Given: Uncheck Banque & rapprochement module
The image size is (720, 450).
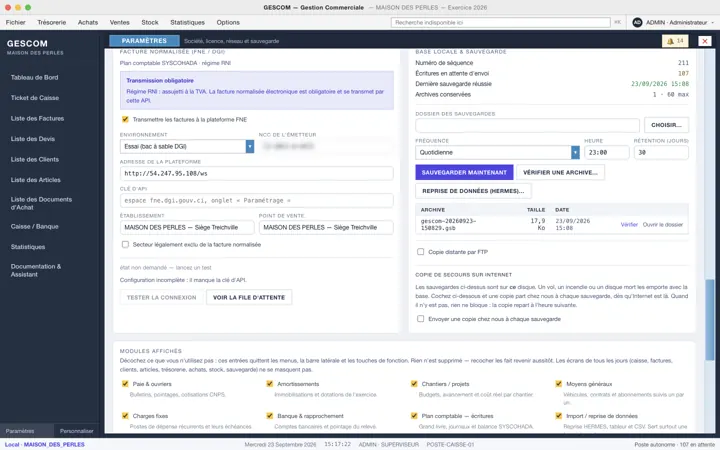Looking at the screenshot, I should [270, 416].
